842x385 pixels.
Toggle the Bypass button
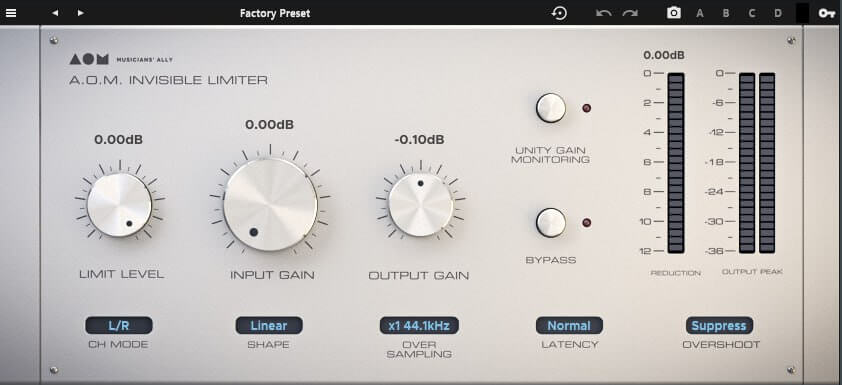coord(551,222)
